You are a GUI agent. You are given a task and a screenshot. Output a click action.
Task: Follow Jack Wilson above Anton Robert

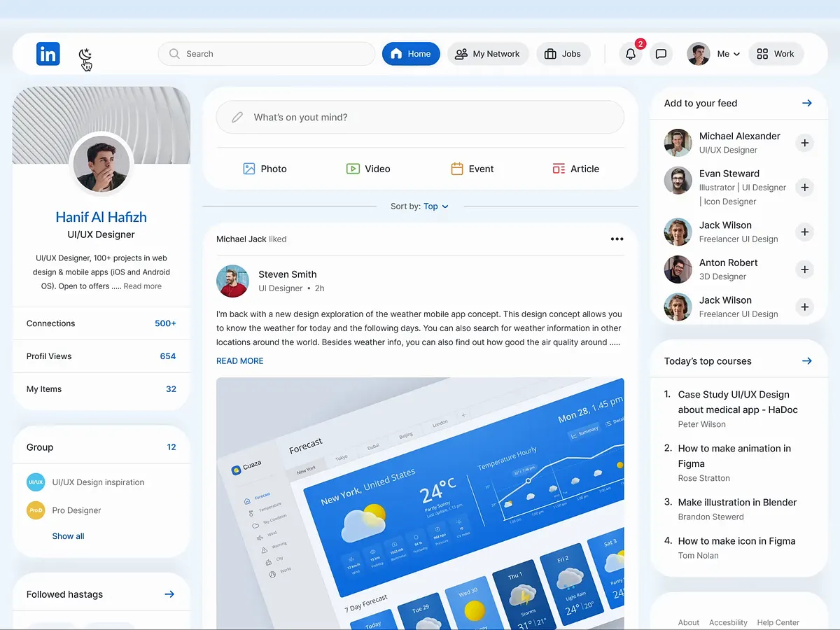[x=805, y=232]
